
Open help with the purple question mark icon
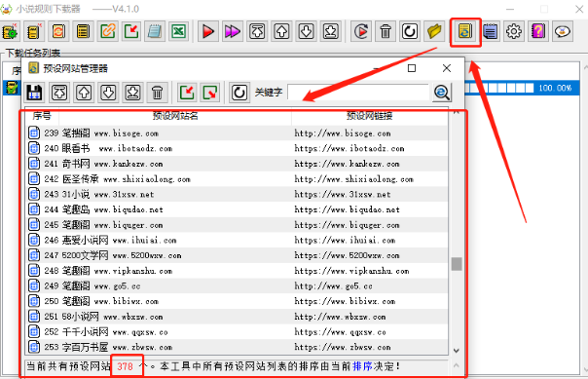coord(538,31)
